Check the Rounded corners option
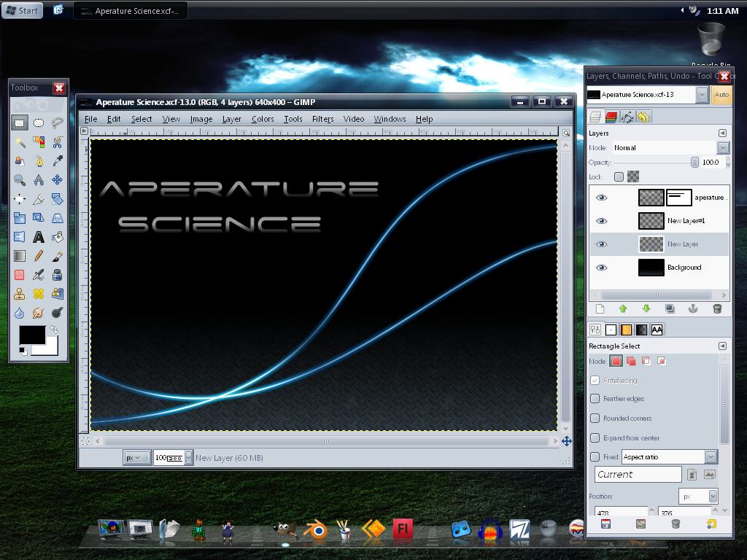Viewport: 747px width, 560px height. (595, 419)
